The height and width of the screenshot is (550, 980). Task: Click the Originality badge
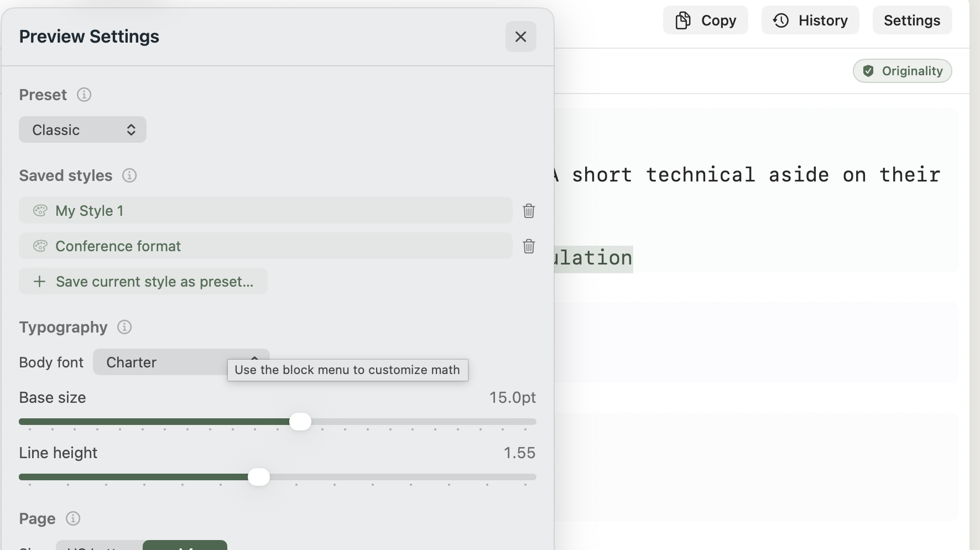tap(902, 71)
